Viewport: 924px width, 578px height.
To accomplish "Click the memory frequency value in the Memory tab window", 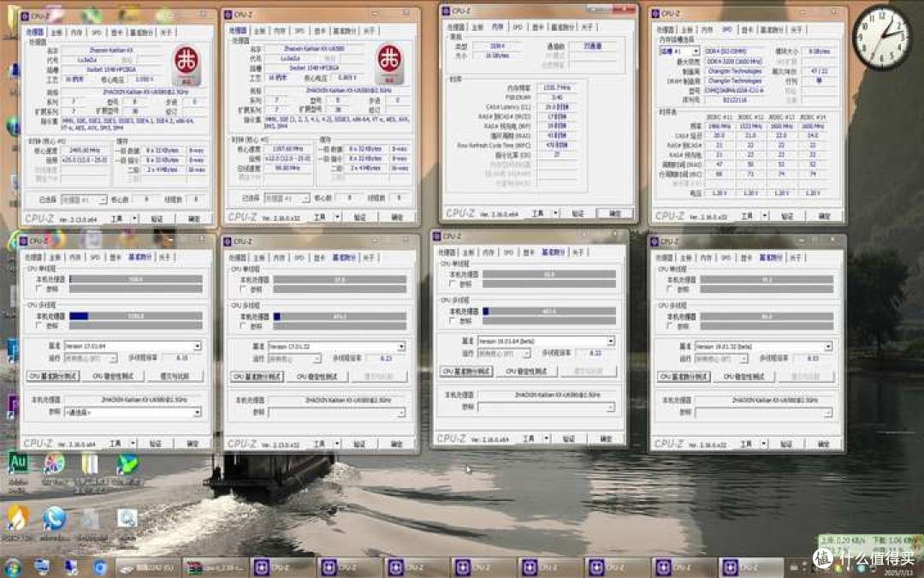I will (557, 87).
